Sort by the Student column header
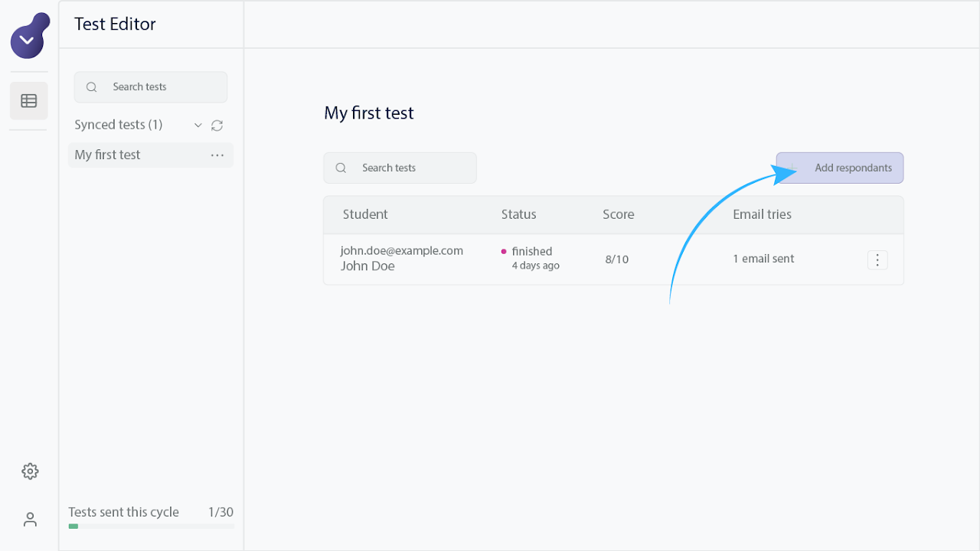980x551 pixels. point(365,215)
